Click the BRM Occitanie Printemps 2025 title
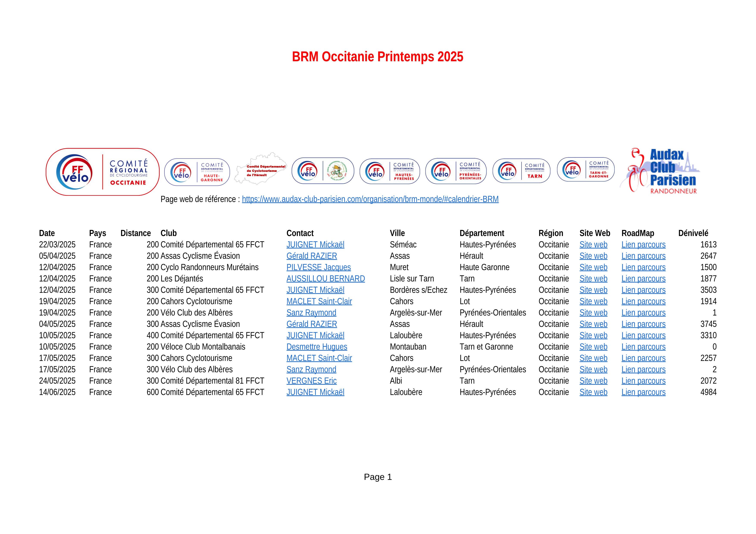 point(378,57)
